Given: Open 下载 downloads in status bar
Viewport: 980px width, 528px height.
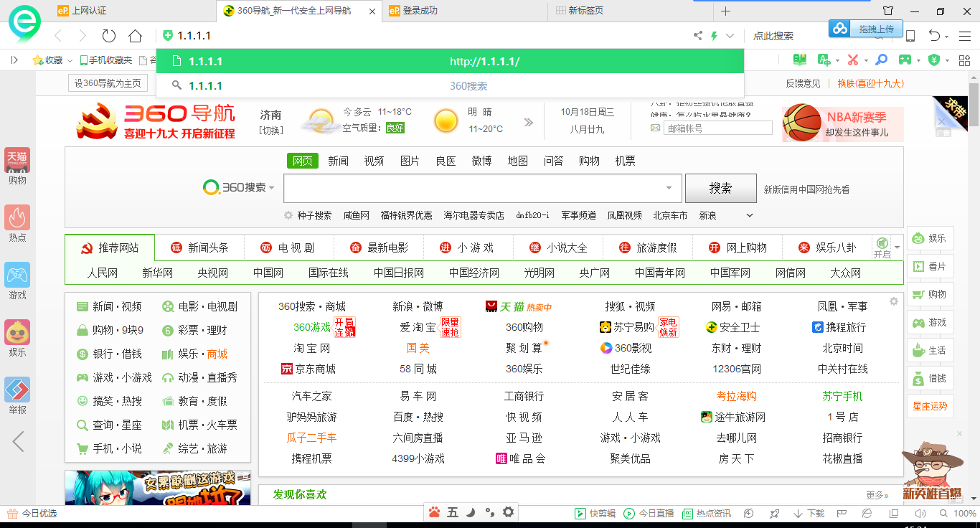Looking at the screenshot, I should [x=809, y=514].
